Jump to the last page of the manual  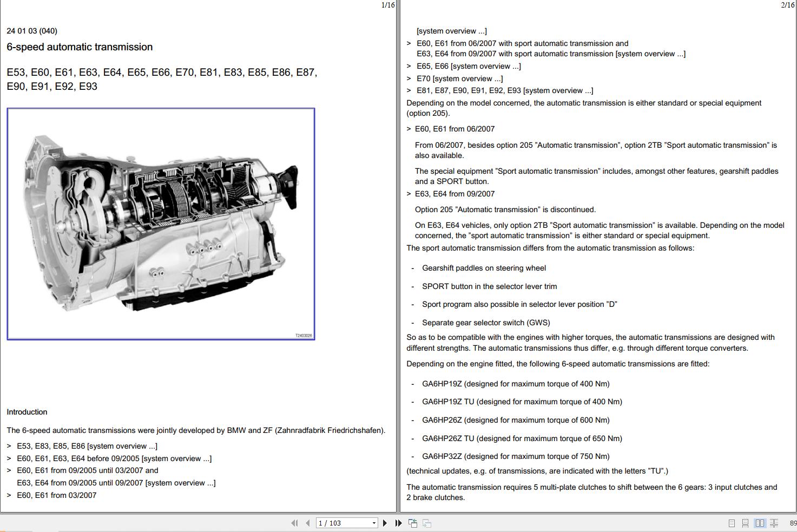[x=398, y=523]
